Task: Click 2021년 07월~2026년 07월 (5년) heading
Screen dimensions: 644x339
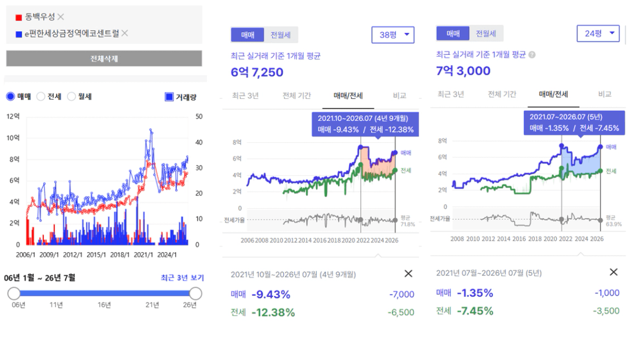Action: [x=488, y=273]
